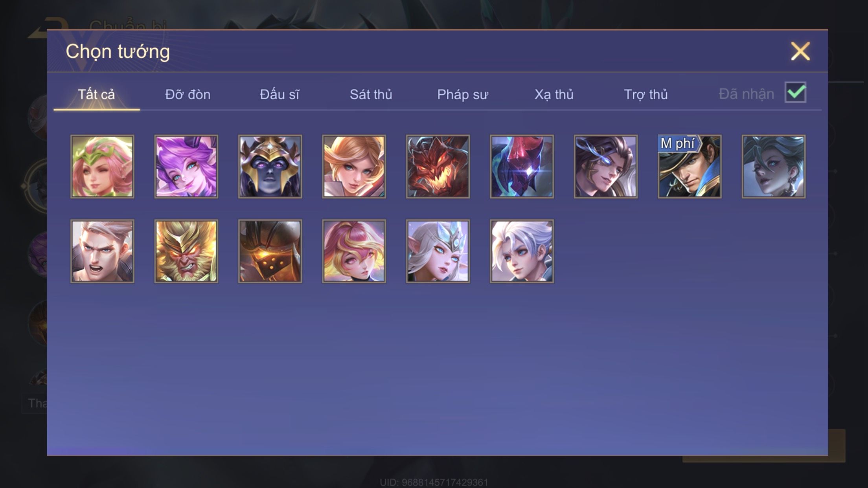Select the dark horned hero with red crystal
The width and height of the screenshot is (868, 488).
522,167
